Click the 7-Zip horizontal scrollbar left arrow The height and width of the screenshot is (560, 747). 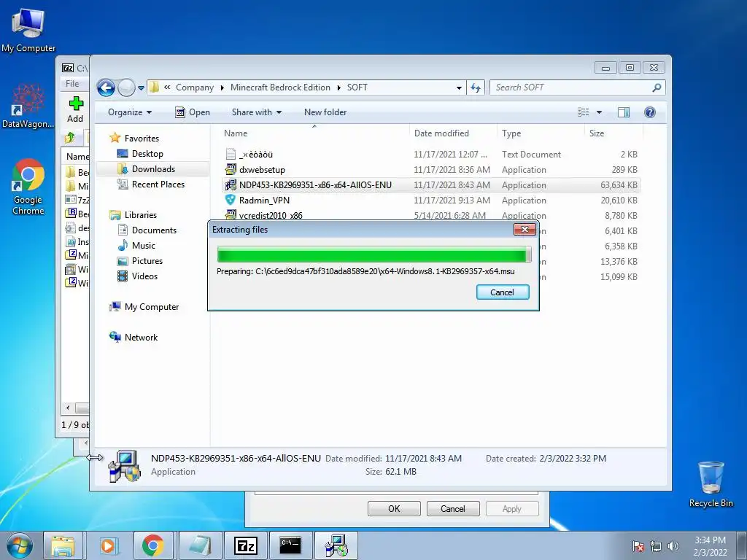68,408
